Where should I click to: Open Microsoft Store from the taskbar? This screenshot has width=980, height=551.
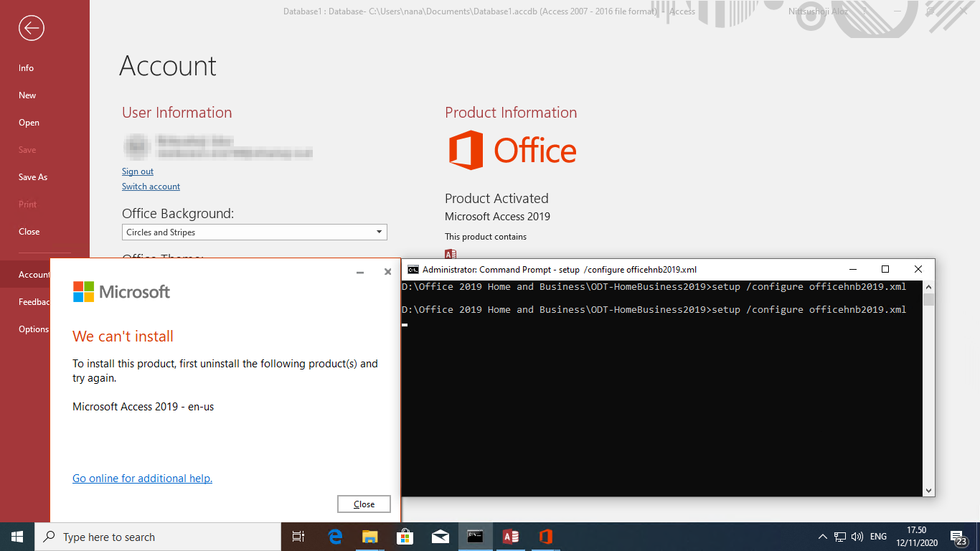point(405,536)
